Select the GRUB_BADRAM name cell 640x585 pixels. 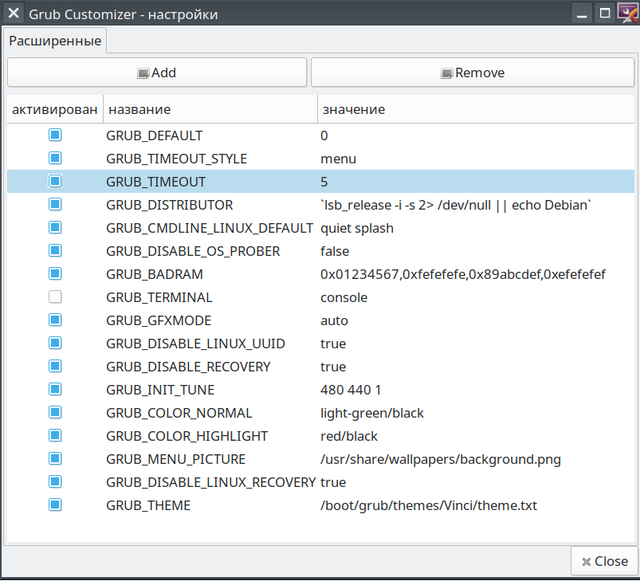154,274
